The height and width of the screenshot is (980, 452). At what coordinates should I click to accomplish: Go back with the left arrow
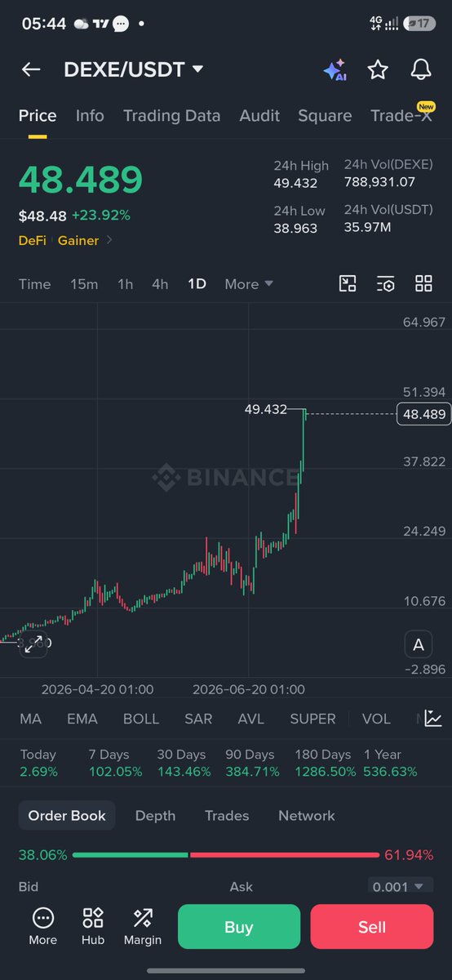coord(31,69)
